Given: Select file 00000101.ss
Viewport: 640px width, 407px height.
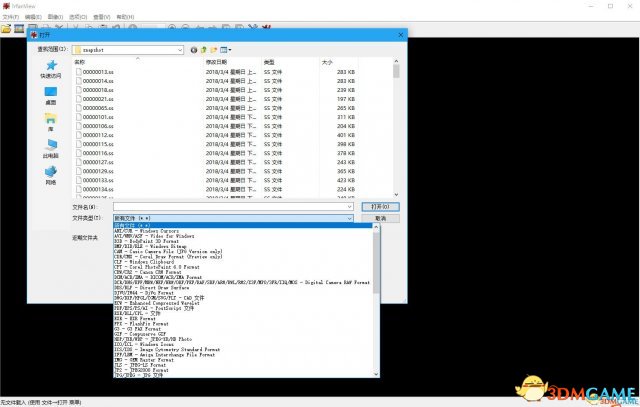Looking at the screenshot, I should point(94,117).
